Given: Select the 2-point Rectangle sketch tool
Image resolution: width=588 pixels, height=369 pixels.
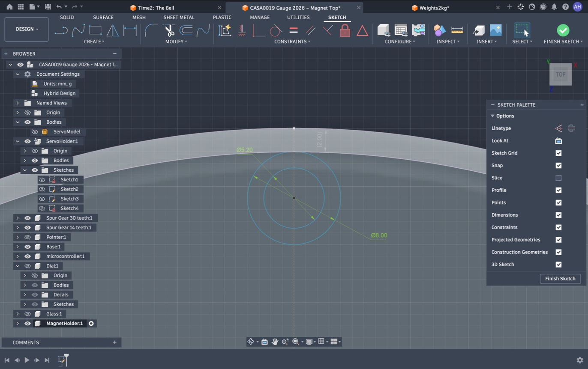Looking at the screenshot, I should coord(95,30).
